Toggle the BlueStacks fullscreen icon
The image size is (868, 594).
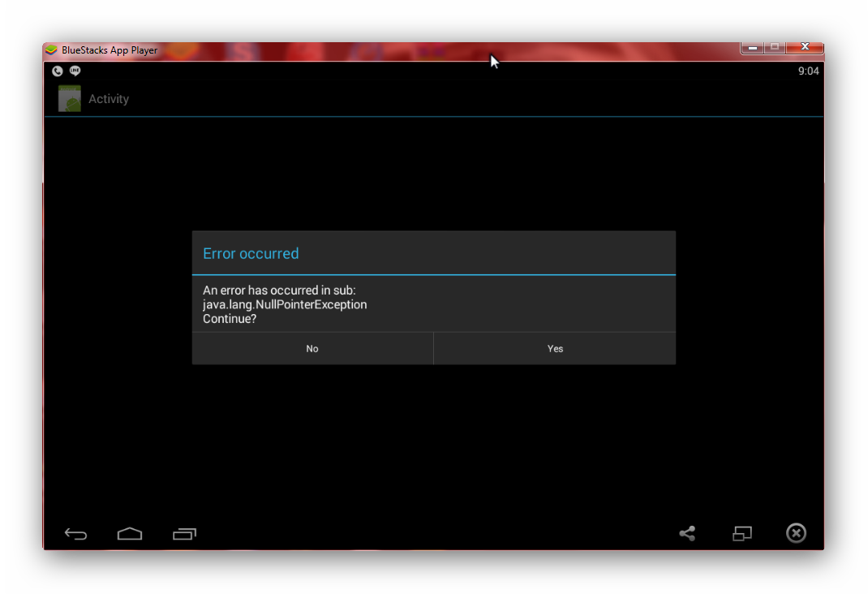pyautogui.click(x=741, y=533)
